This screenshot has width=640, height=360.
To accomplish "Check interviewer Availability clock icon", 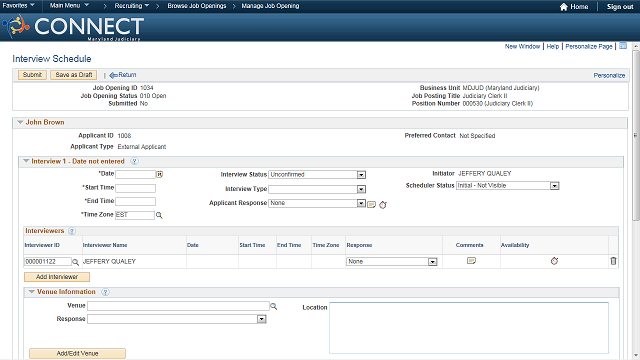I will point(554,261).
